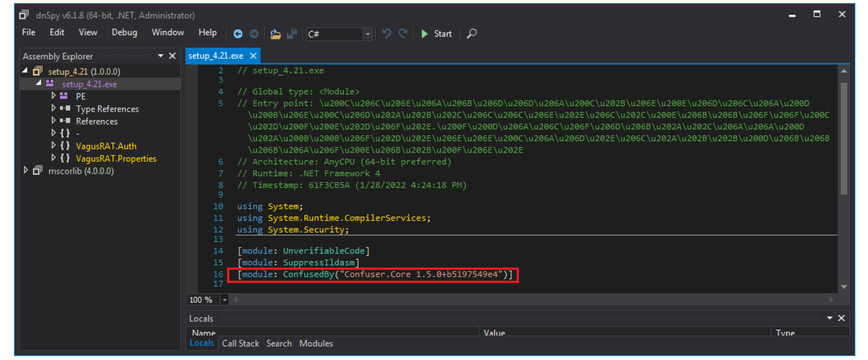Select the VagusRAT.Properties namespace label

[x=116, y=158]
